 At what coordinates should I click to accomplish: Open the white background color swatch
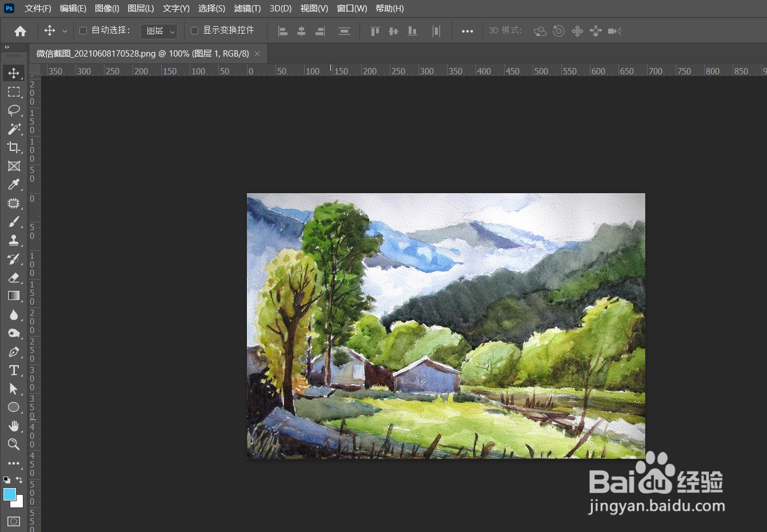(x=19, y=503)
